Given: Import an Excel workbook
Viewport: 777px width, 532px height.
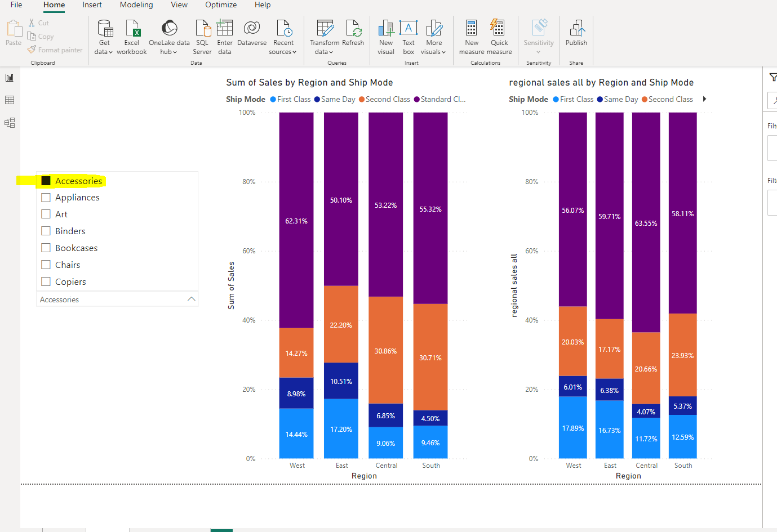Looking at the screenshot, I should (132, 37).
